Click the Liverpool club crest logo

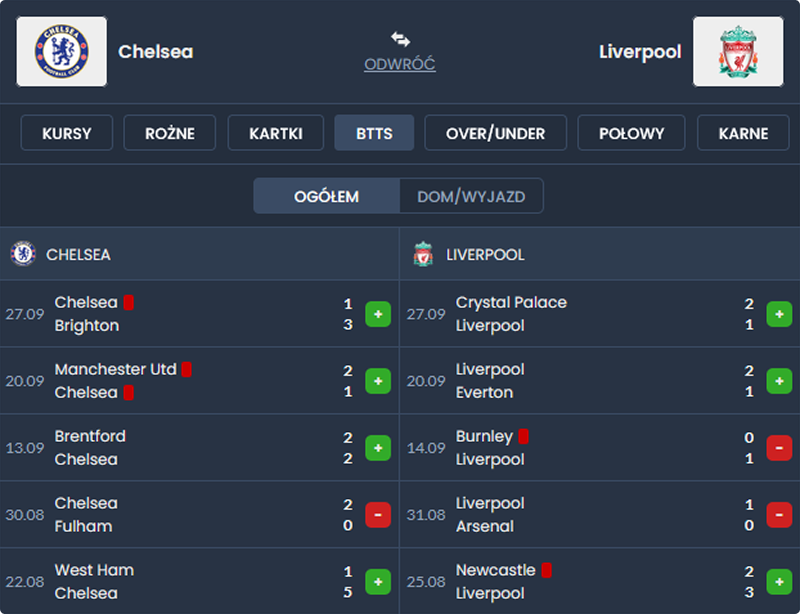point(738,51)
